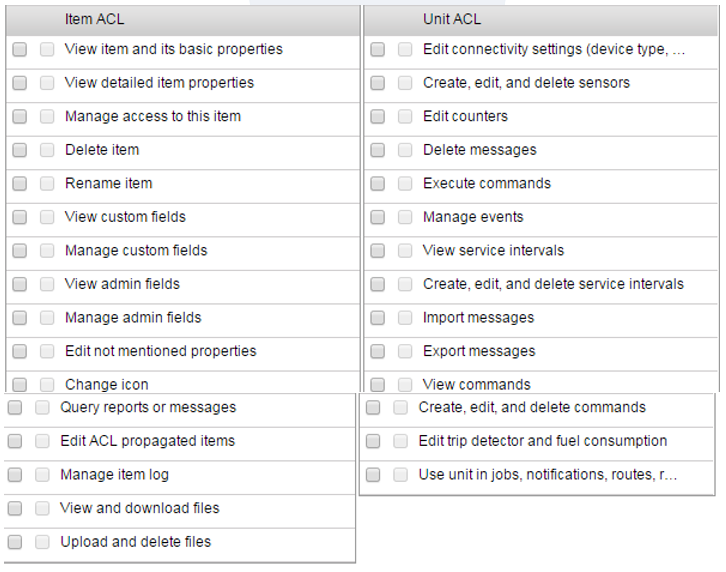Select the 'Manage access to this item' label
Image resolution: width=726 pixels, height=572 pixels.
click(x=153, y=116)
